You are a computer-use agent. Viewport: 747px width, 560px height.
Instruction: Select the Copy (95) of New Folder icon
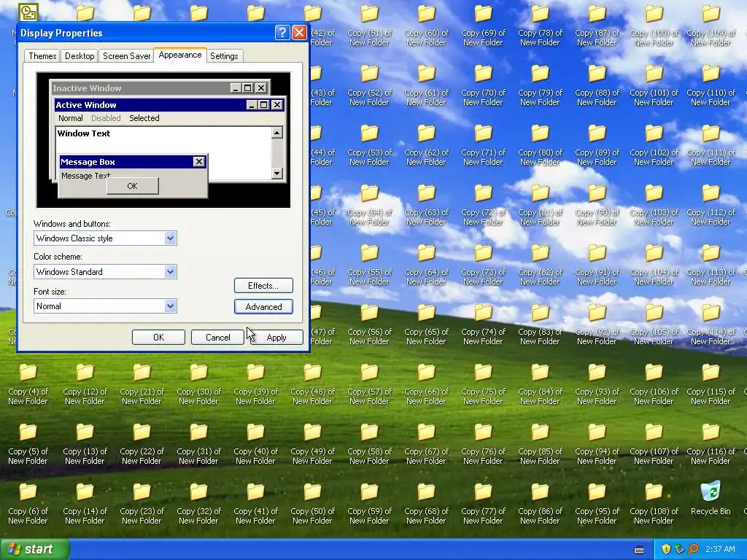click(x=597, y=505)
